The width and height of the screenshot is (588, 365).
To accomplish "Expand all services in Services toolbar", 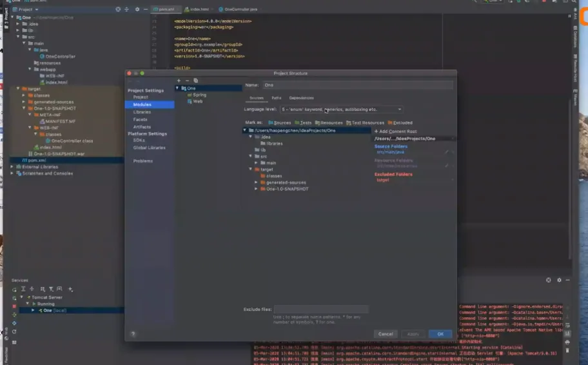I will [x=23, y=289].
